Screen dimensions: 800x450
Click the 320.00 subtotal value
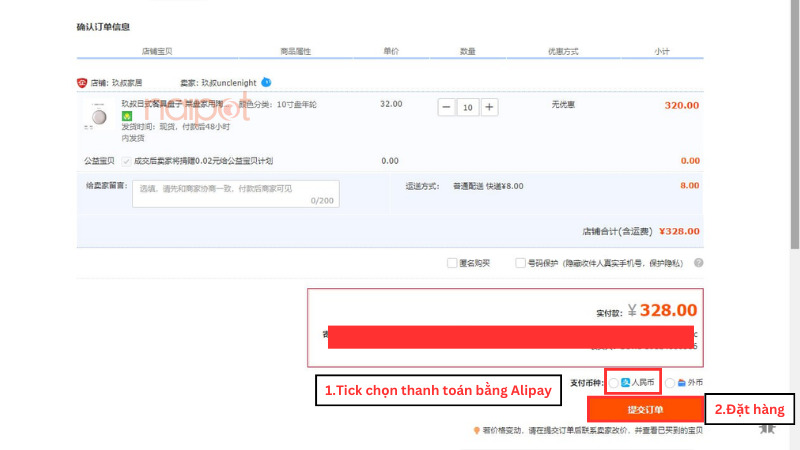682,106
